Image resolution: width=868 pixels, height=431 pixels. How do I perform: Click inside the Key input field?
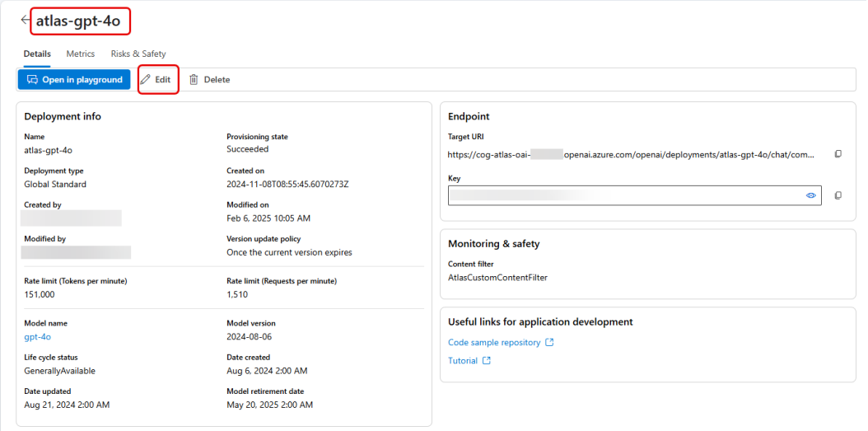point(634,195)
